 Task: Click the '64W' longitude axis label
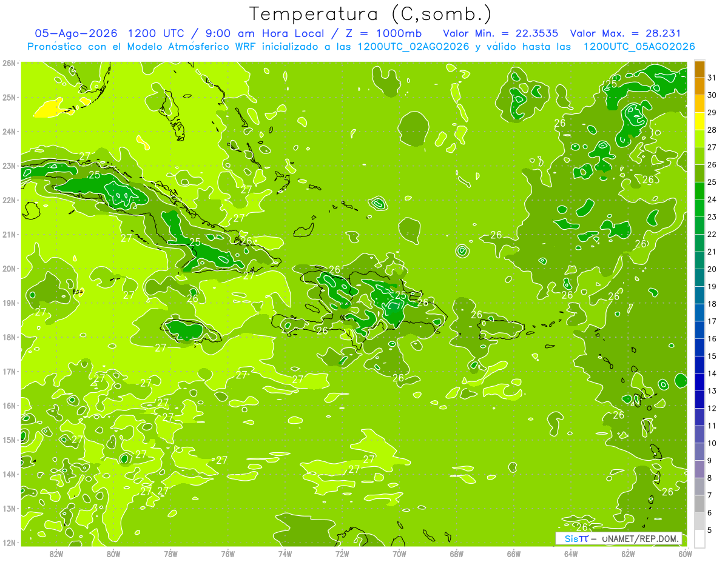[x=571, y=553]
